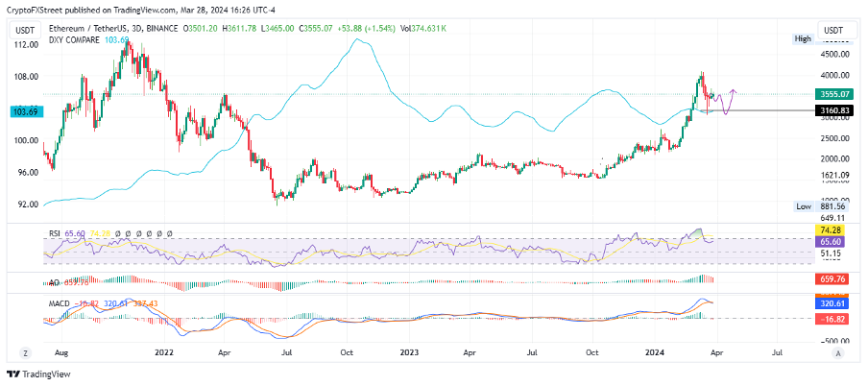Click the black 3160.83 price line label
868x386 pixels.
coord(831,111)
